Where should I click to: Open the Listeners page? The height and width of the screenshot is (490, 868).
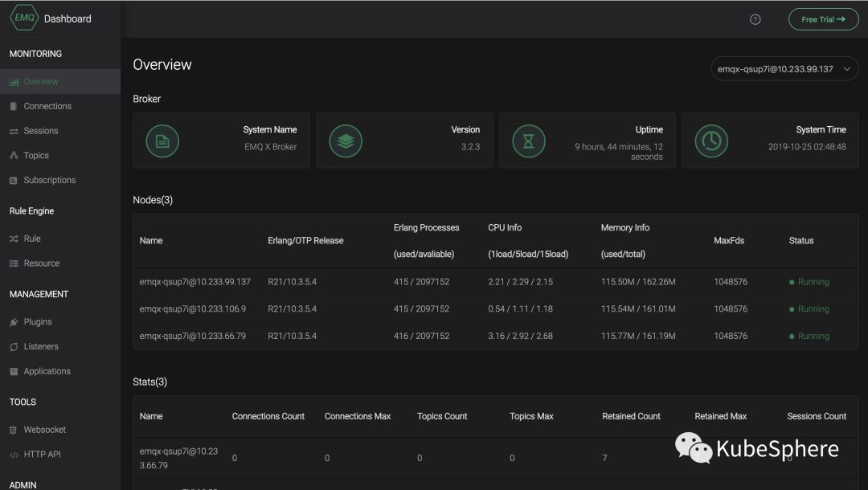60,347
